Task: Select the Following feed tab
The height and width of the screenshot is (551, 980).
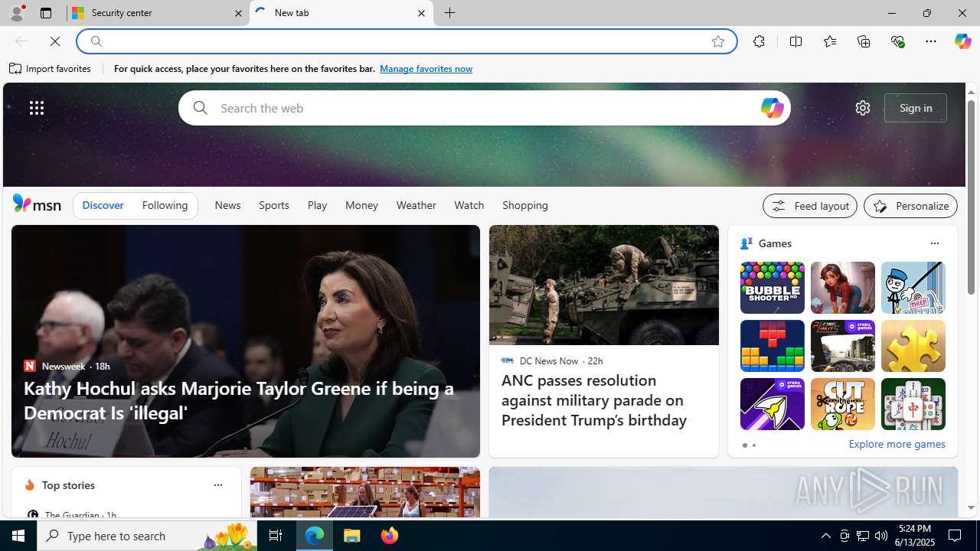Action: (165, 205)
